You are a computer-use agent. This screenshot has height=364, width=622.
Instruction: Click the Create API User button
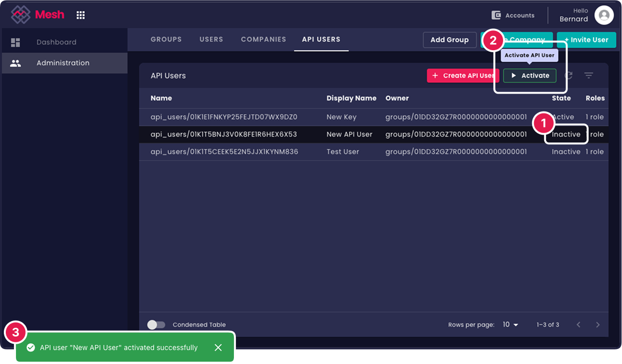(x=463, y=75)
